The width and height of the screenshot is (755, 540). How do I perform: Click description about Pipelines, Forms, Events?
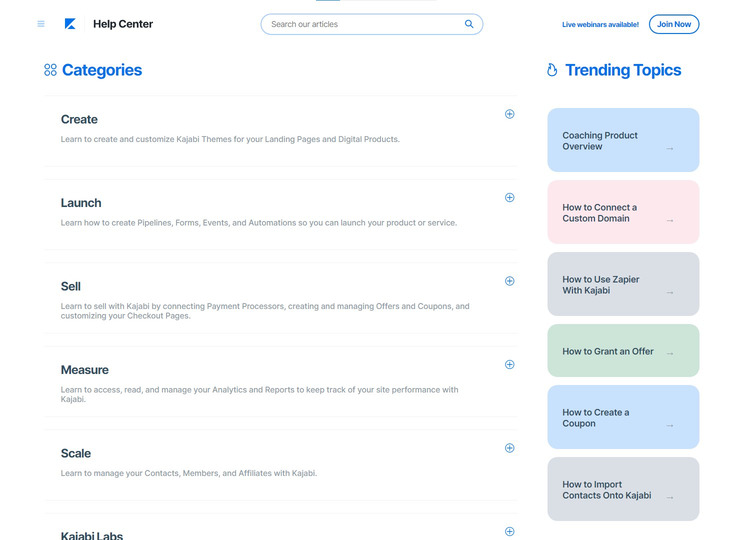tap(259, 223)
